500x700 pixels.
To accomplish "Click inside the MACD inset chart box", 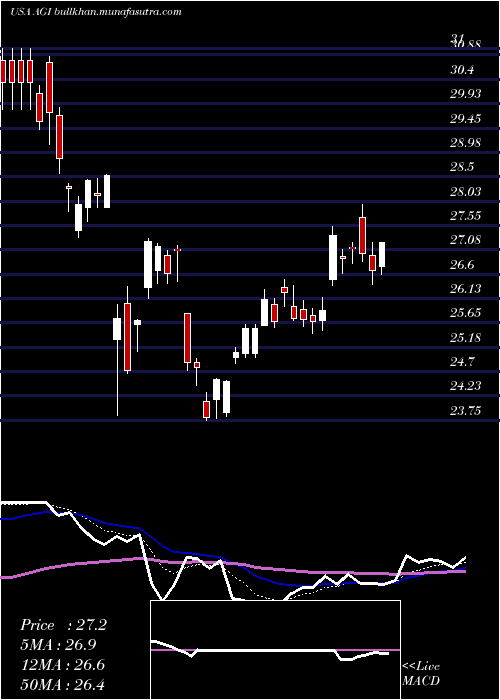I will point(275,650).
